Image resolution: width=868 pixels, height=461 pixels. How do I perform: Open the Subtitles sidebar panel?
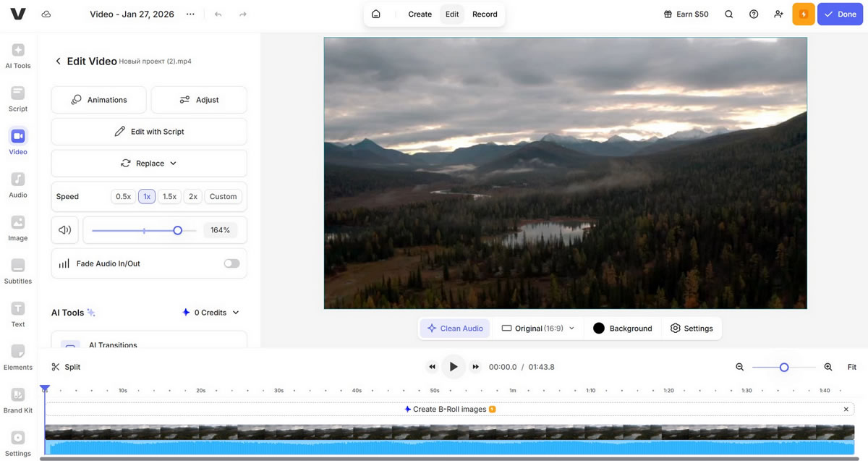tap(18, 271)
